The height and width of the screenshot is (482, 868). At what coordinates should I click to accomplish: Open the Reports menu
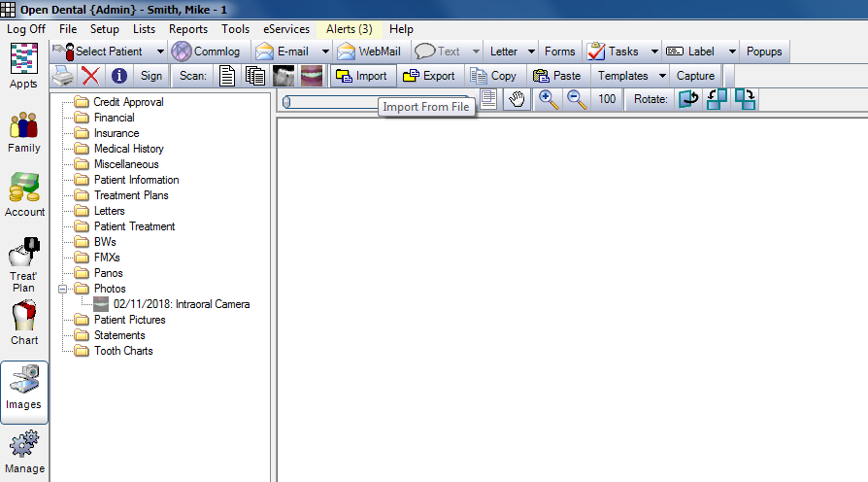[188, 29]
